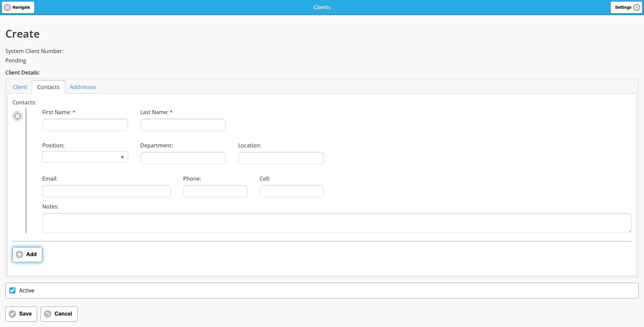The image size is (644, 327).
Task: Open Settings in the top bar
Action: tap(626, 7)
